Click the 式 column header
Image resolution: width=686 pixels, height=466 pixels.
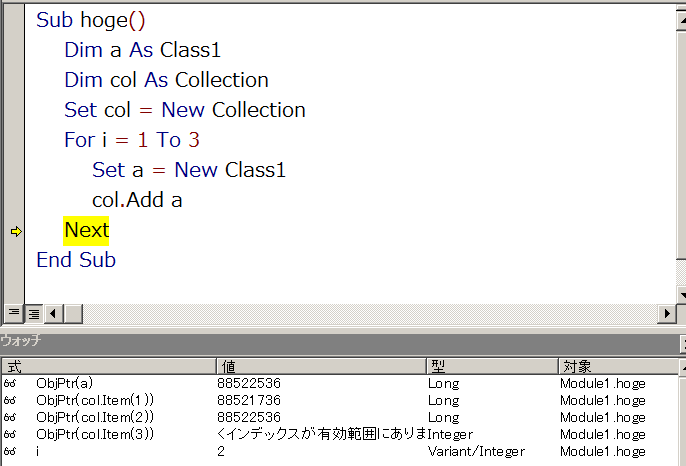[108, 366]
